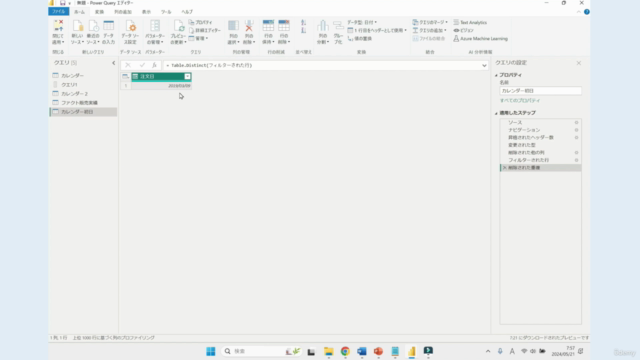Viewport: 640px width, 360px height.
Task: Switch to the 列の追加 ribbon tab
Action: point(123,12)
